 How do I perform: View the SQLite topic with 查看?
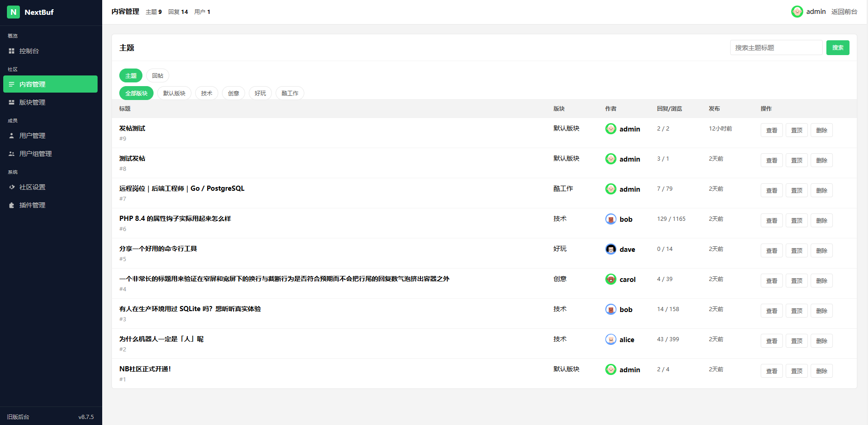point(771,311)
